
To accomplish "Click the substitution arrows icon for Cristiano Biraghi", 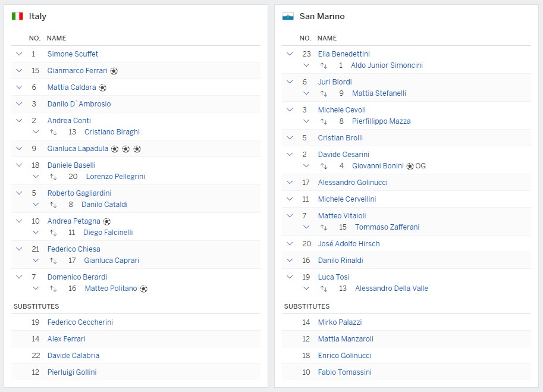I will (x=54, y=132).
